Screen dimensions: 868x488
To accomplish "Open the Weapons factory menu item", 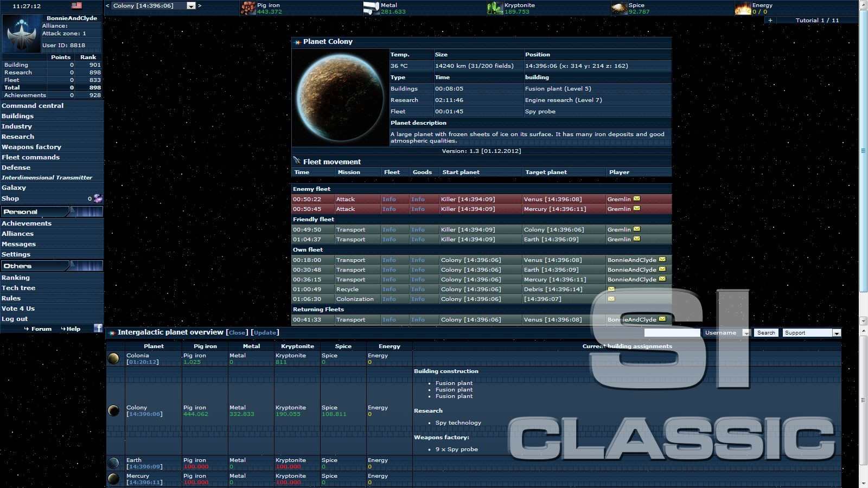I will click(31, 146).
